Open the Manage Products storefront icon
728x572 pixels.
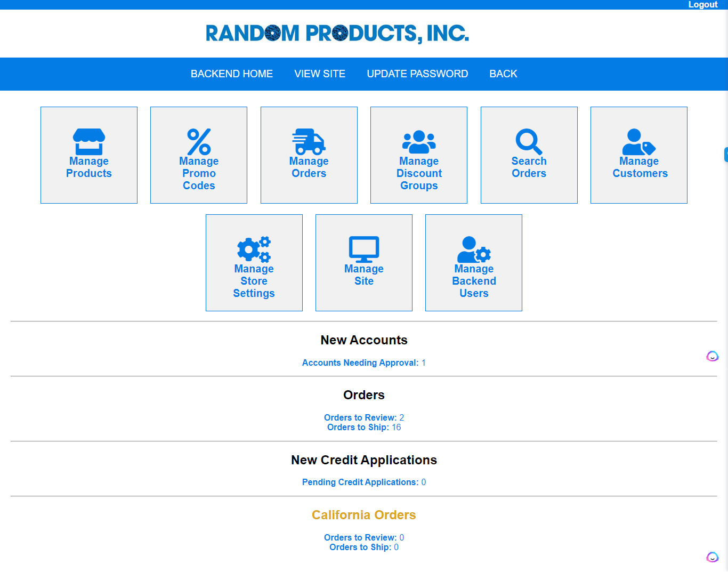89,142
